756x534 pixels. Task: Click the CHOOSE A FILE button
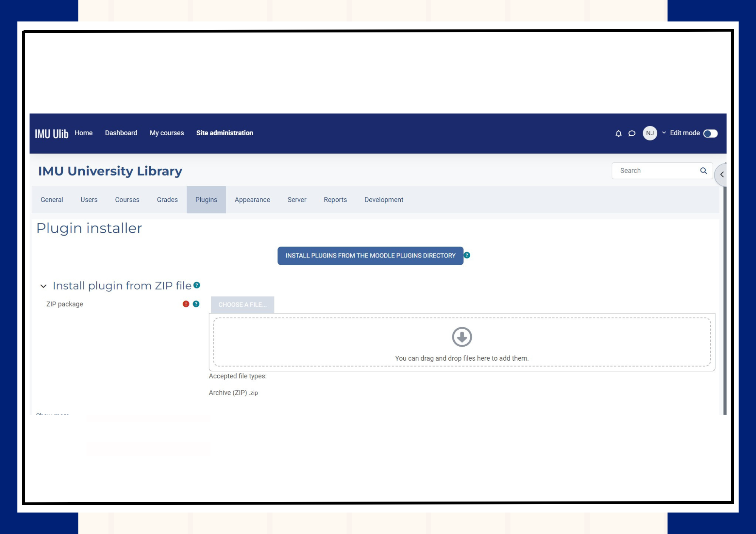pyautogui.click(x=242, y=304)
